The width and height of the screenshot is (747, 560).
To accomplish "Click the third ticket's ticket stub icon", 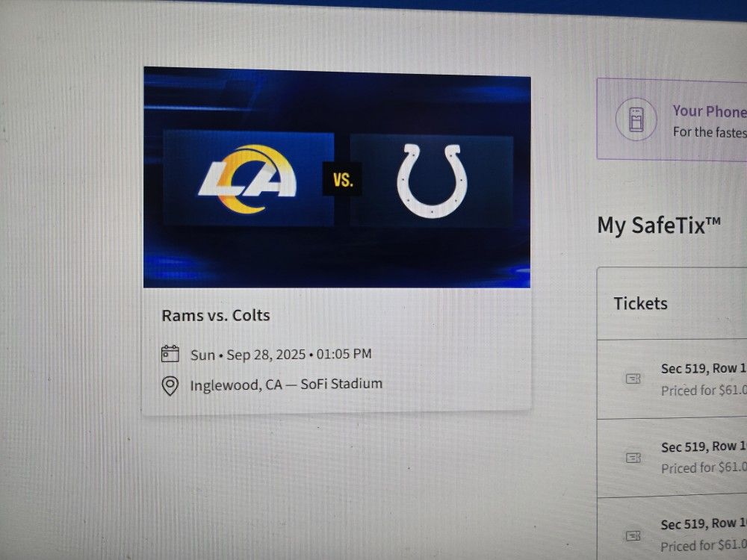I will 633,536.
